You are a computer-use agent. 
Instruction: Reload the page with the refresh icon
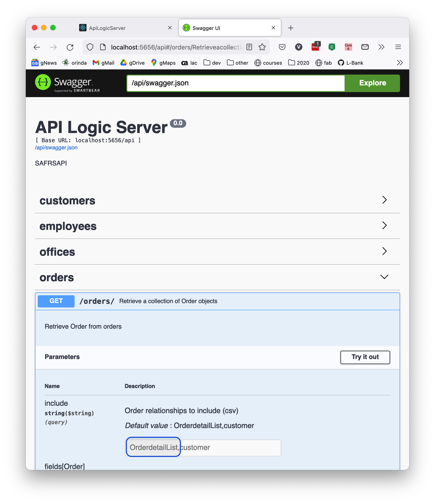pyautogui.click(x=70, y=47)
